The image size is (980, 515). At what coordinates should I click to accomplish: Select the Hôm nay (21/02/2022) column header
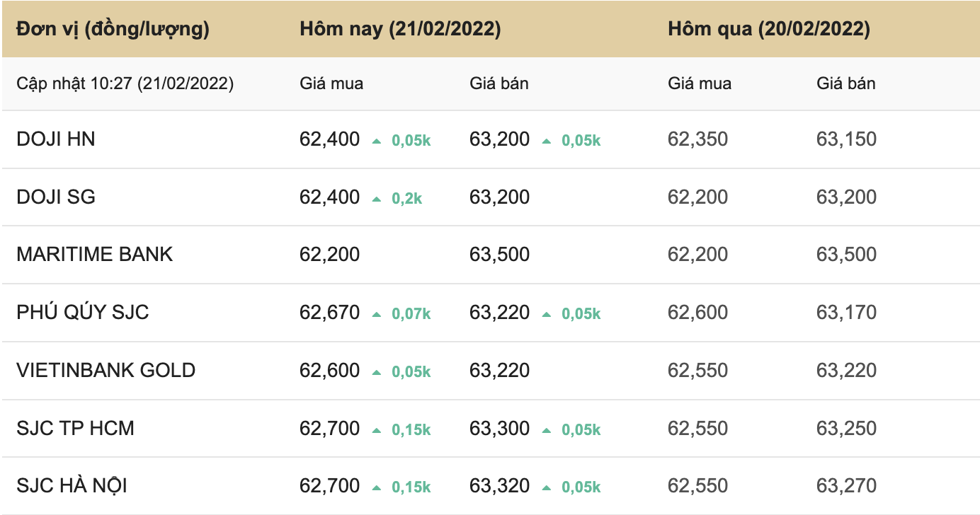point(400,29)
